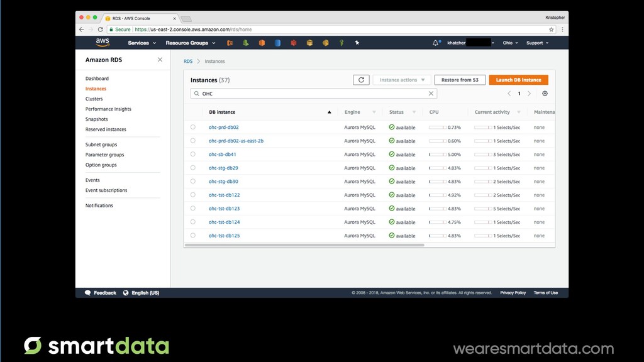Select radio button for ohc-tst-db123
The width and height of the screenshot is (644, 362).
pyautogui.click(x=192, y=209)
